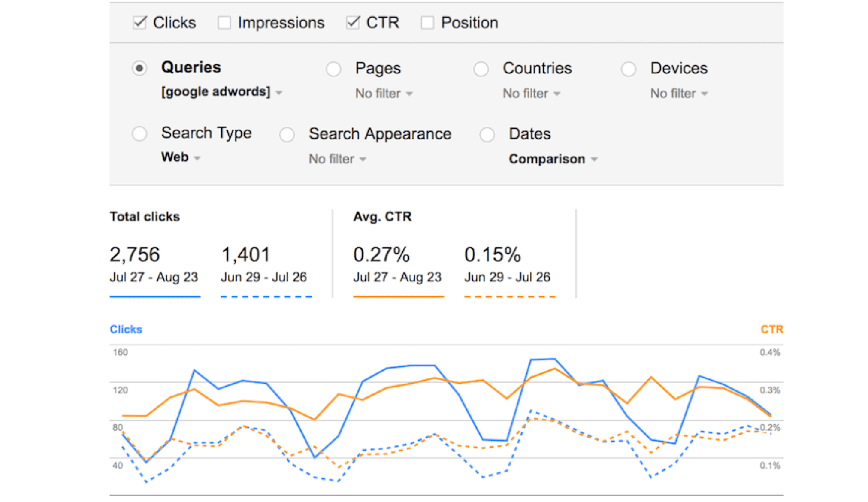
Task: Select the Pages radio button
Action: point(333,69)
